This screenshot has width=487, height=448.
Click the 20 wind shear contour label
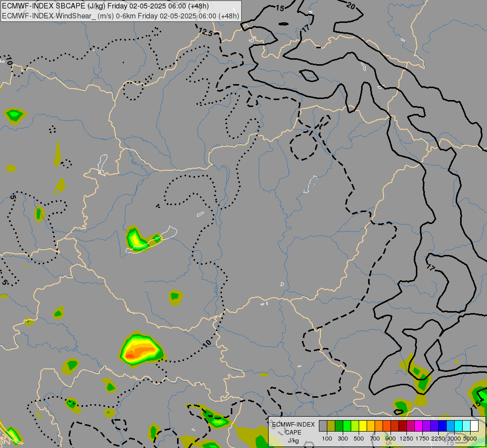click(350, 5)
